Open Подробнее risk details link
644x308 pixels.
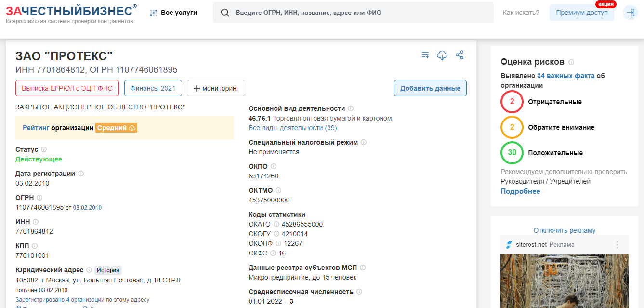[x=520, y=191]
